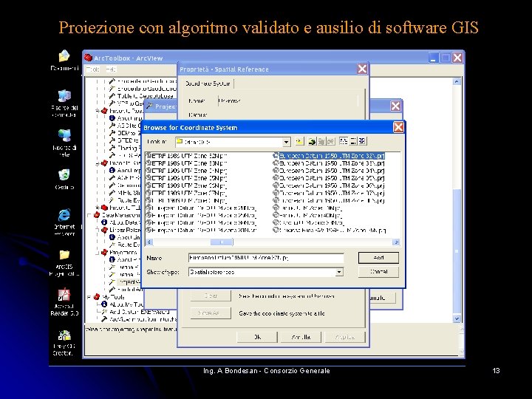Screen dimensions: 532x399
Task: Click the file list scroll left arrow
Action: coord(149,242)
